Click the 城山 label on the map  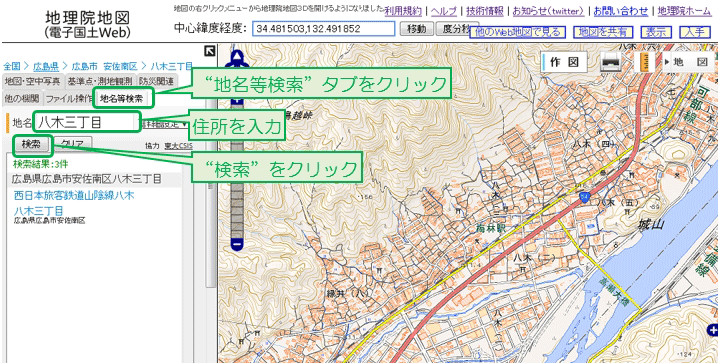651,224
